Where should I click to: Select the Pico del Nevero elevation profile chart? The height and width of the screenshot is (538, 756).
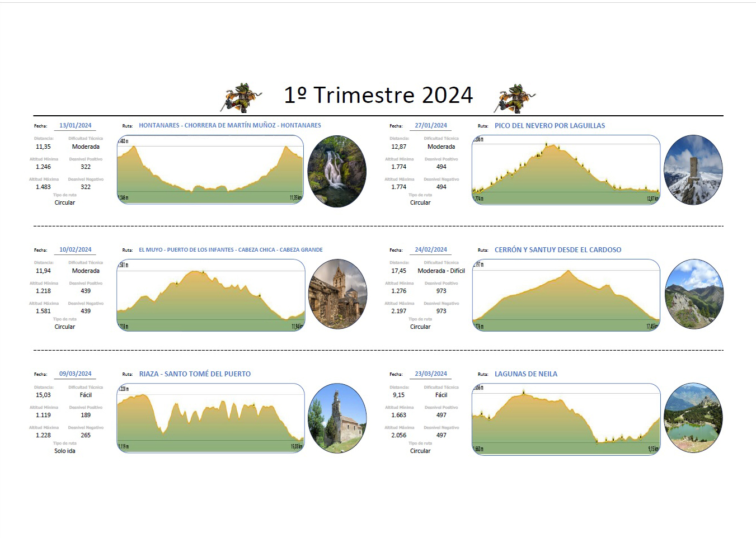(566, 169)
